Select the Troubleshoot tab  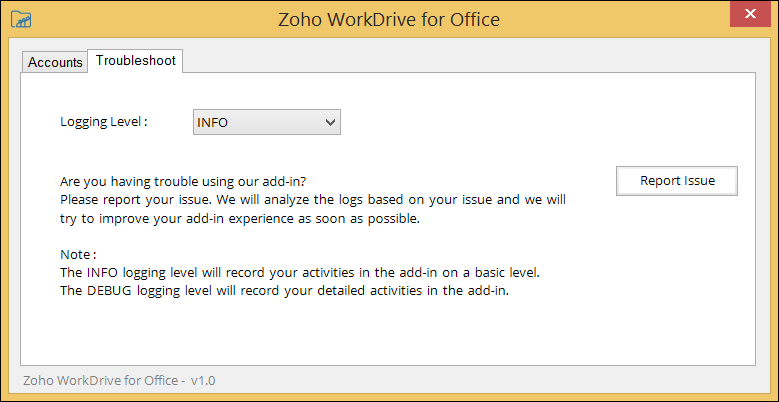click(135, 61)
